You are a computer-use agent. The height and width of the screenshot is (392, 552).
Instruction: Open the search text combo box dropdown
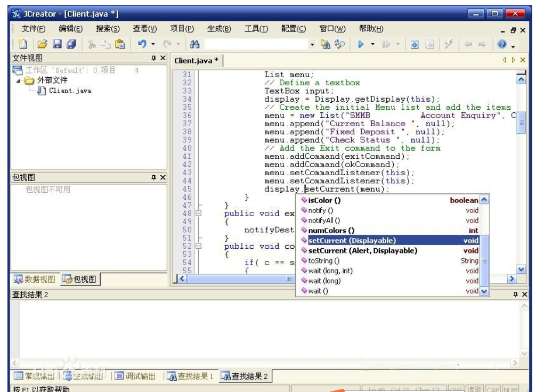(x=312, y=44)
